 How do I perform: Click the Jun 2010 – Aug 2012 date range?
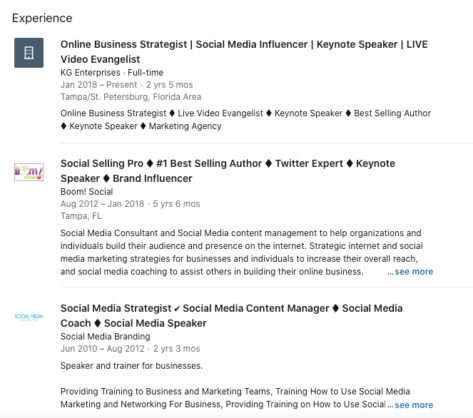point(102,349)
